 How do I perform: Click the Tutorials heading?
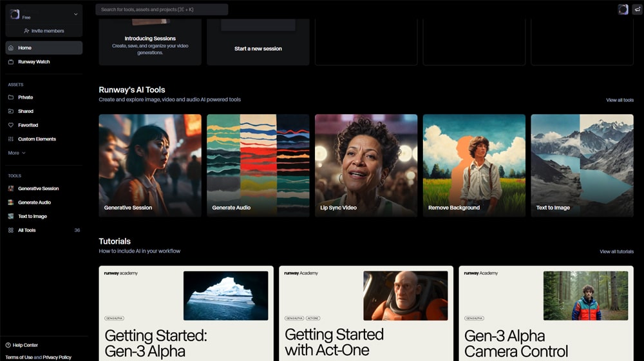(x=115, y=241)
